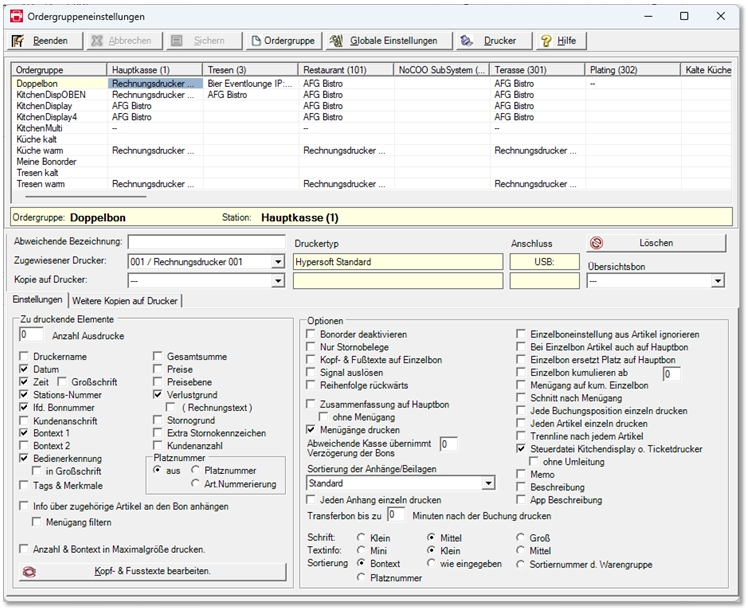This screenshot has height=612, width=748.
Task: Click the Löschen button icon
Action: tap(597, 243)
